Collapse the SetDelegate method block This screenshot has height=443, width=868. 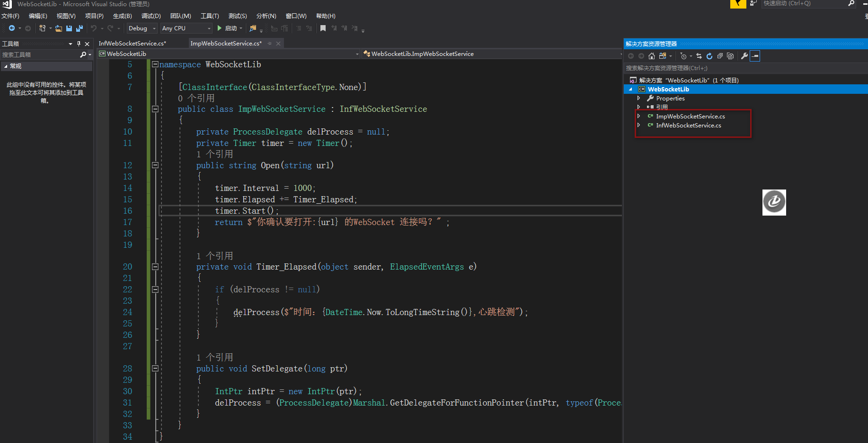click(155, 368)
